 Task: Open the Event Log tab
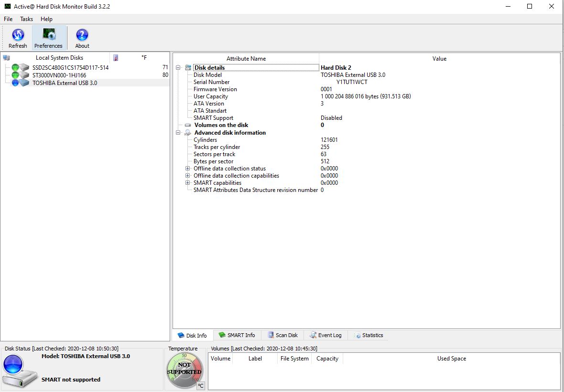click(325, 335)
